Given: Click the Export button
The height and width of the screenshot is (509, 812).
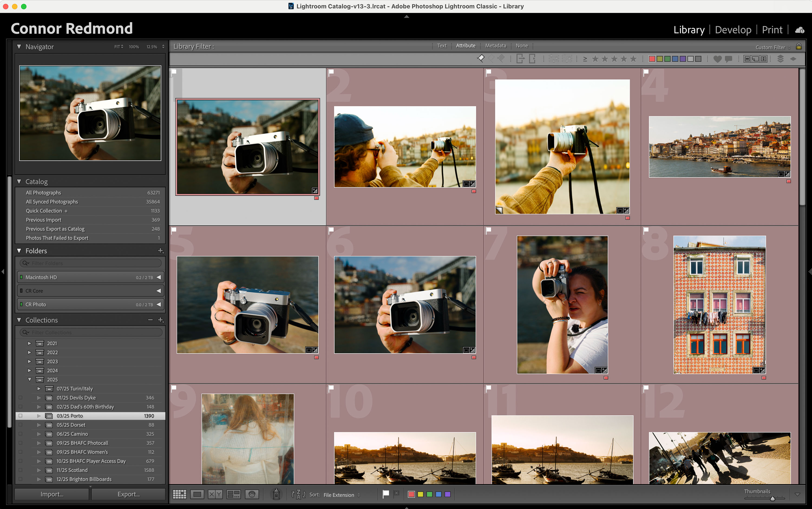Looking at the screenshot, I should click(129, 494).
